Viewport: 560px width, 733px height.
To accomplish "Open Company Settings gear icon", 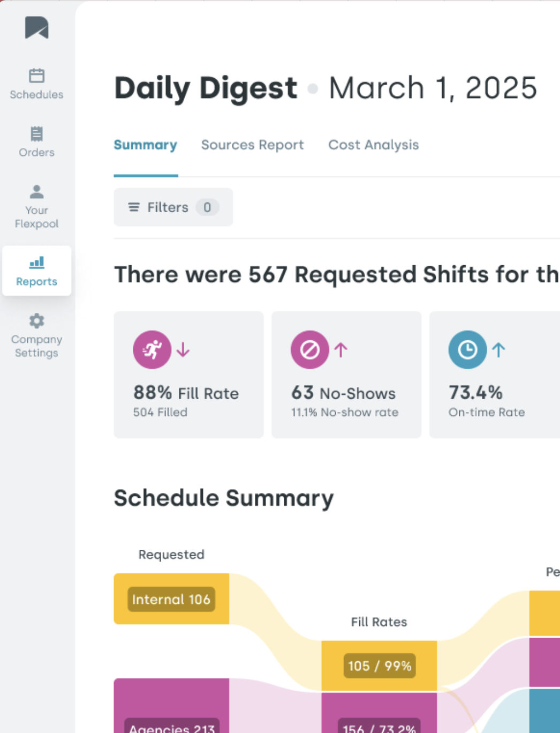I will (x=36, y=321).
